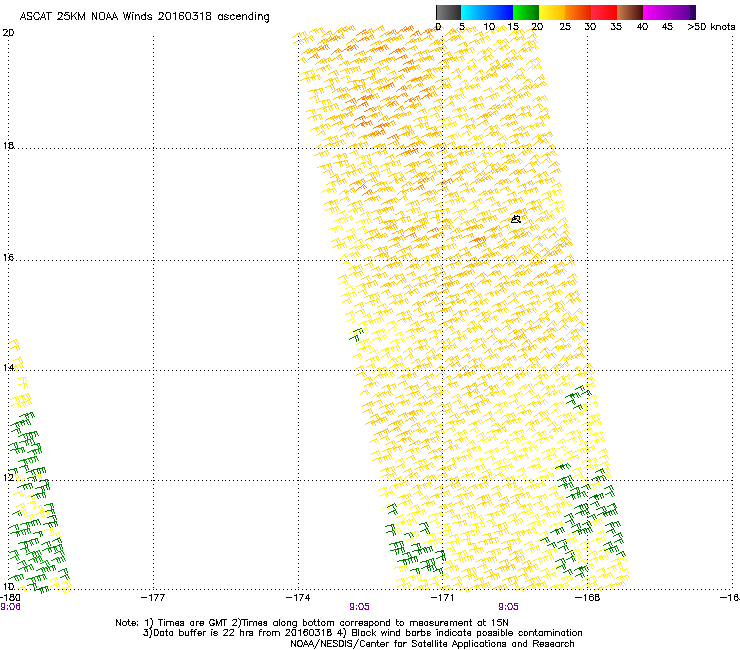Select the magenta-purple 40-50 knots color segment

[669, 12]
